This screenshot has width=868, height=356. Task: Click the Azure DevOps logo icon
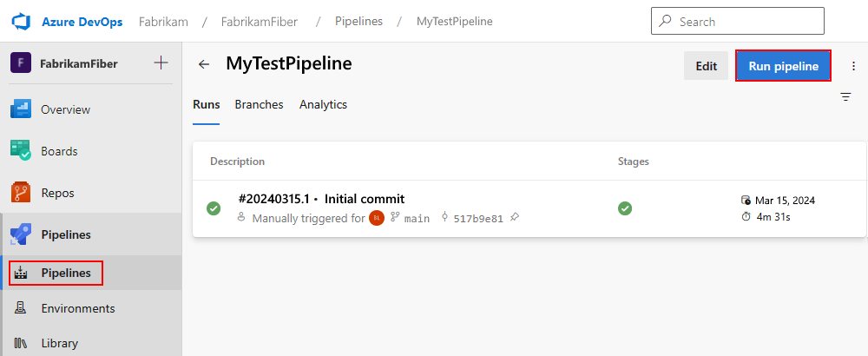point(21,21)
